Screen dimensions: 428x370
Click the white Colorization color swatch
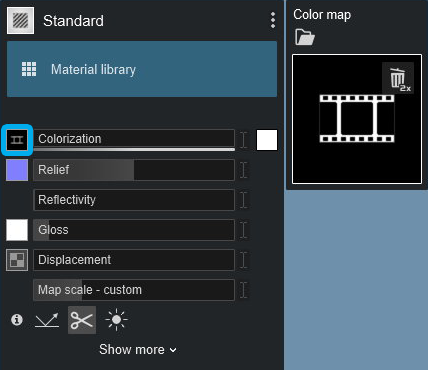pyautogui.click(x=267, y=140)
